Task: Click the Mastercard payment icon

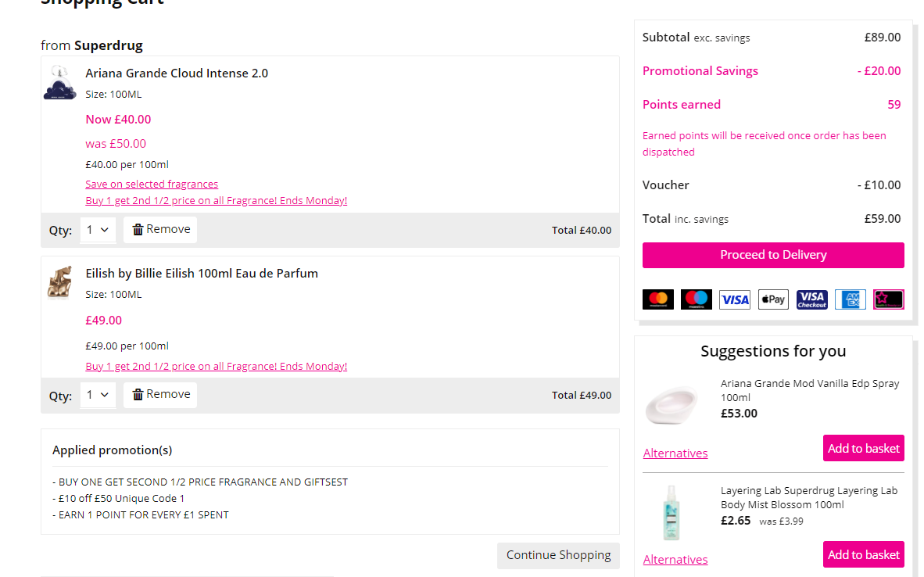Action: pos(658,299)
